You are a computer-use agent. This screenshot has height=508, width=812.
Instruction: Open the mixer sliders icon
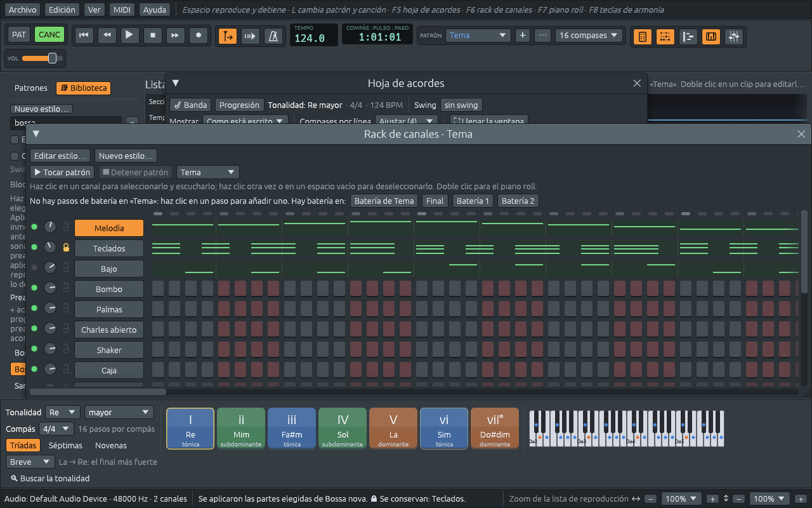(x=734, y=36)
